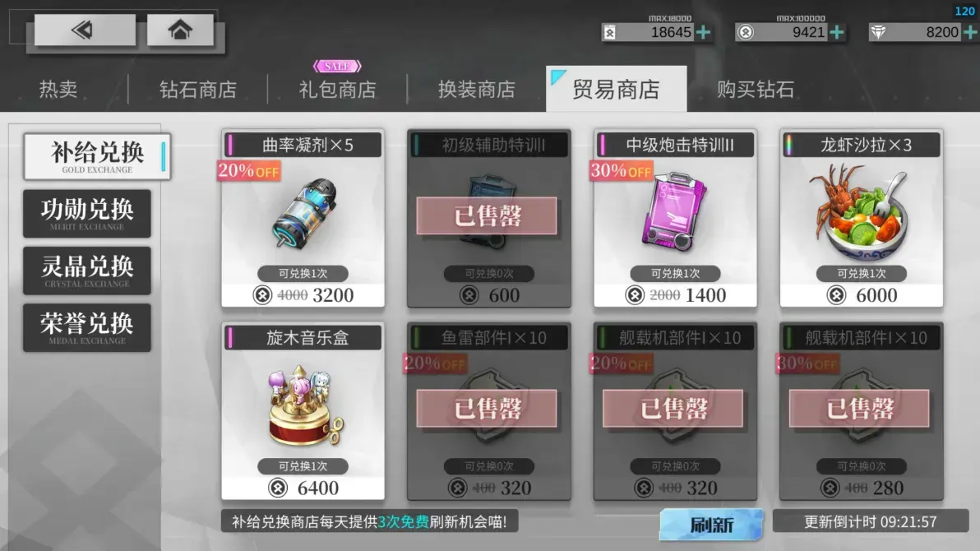This screenshot has height=551, width=980.
Task: Select the 龙虾沙拉×3 lobster salad item
Action: [x=862, y=218]
